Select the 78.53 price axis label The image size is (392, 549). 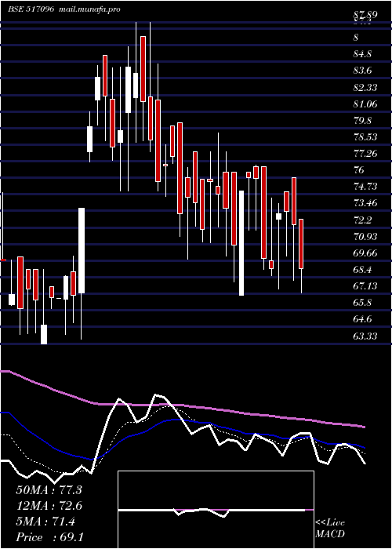click(365, 137)
